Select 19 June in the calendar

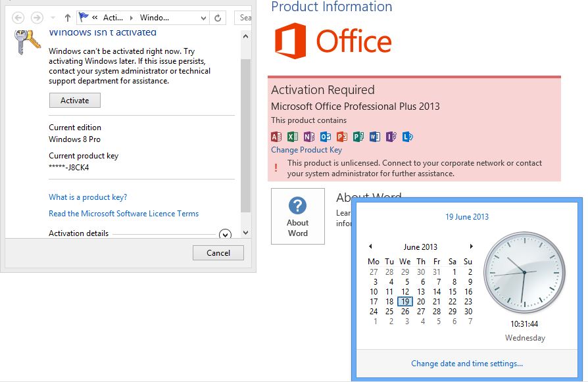tap(405, 301)
